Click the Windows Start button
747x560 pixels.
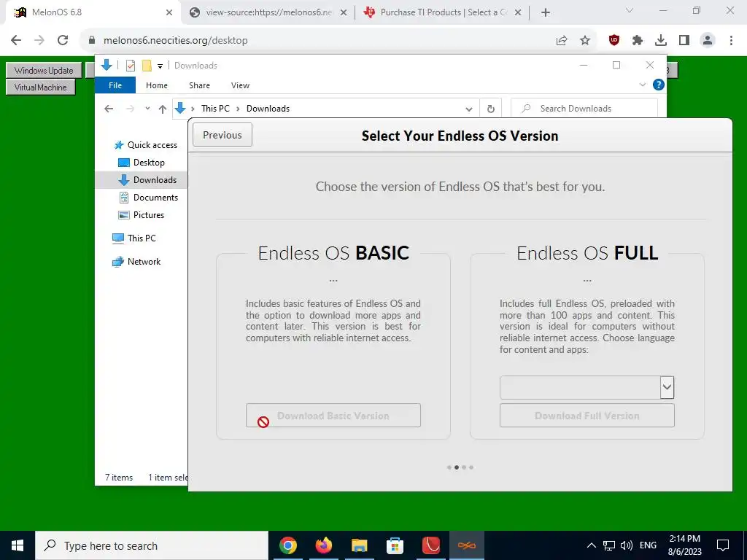click(18, 545)
